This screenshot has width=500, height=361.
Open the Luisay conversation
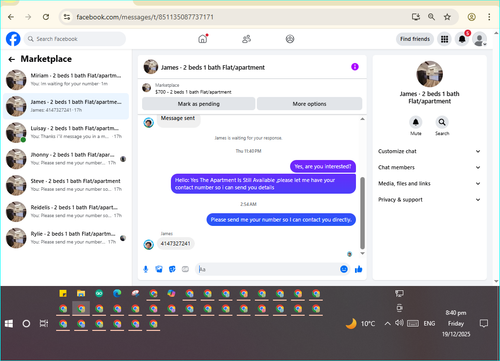point(66,132)
